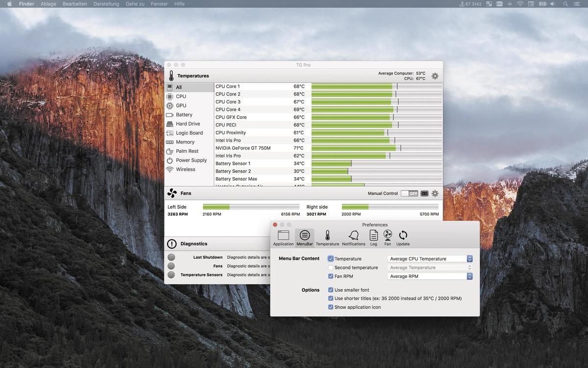588x368 pixels.
Task: Click the fan icon in Fans header
Action: (x=172, y=193)
